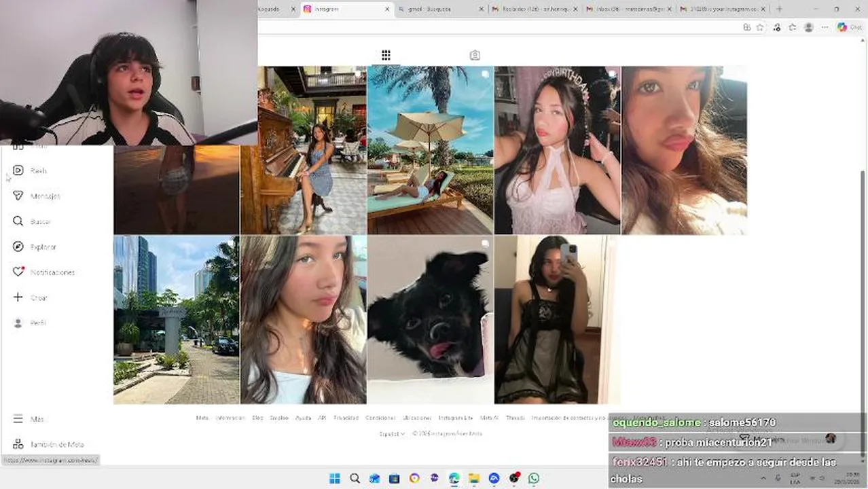
Task: Open the browser extensions icon
Action: click(x=777, y=27)
